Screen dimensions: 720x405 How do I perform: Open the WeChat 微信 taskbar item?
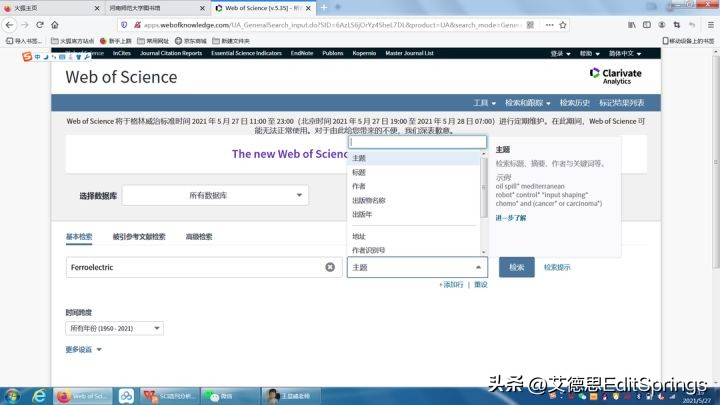tap(231, 396)
